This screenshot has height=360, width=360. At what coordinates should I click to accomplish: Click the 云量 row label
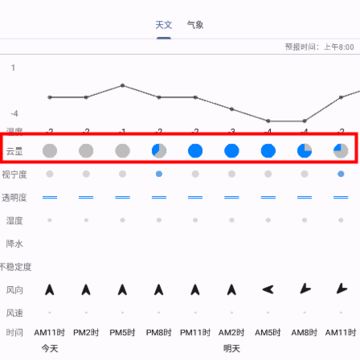(14, 151)
